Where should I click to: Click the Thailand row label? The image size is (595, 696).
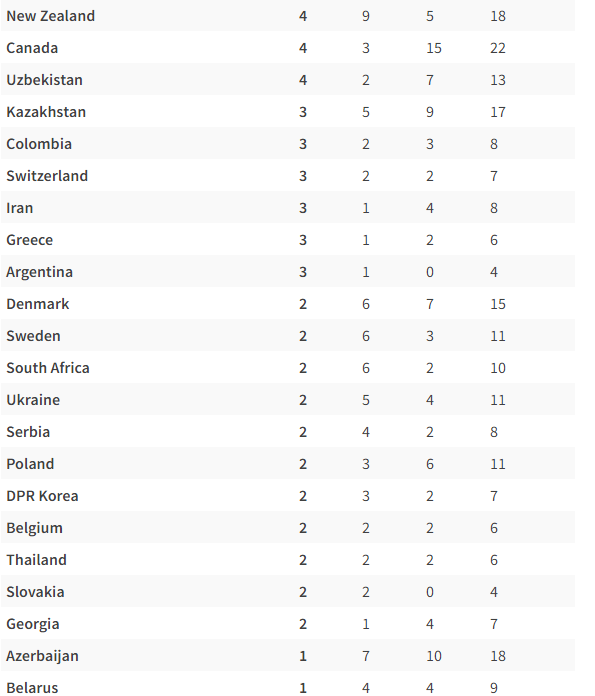[36, 560]
